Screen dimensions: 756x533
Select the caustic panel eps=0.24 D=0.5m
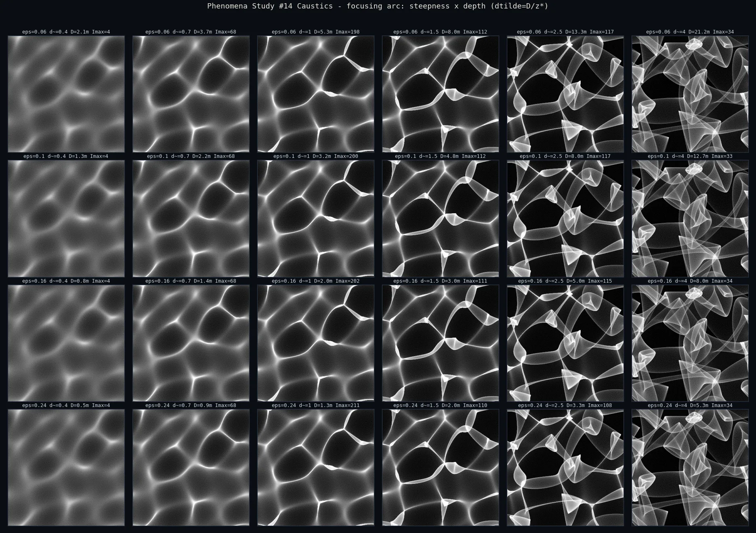point(66,468)
